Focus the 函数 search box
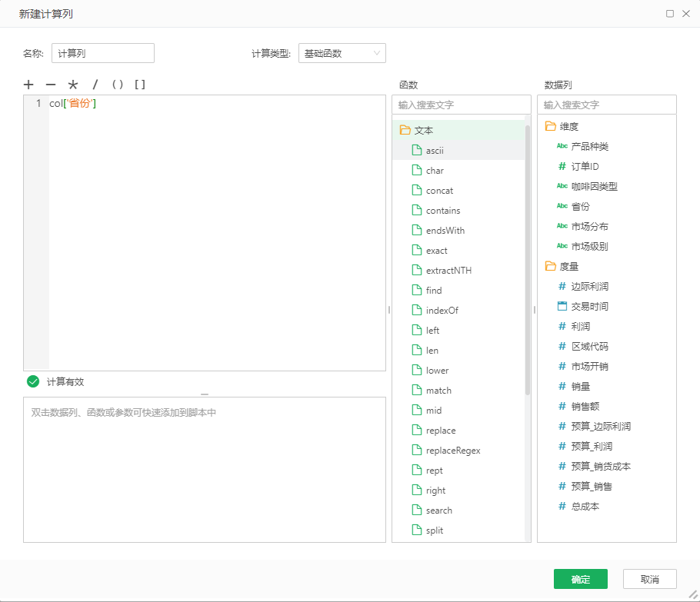 (461, 105)
